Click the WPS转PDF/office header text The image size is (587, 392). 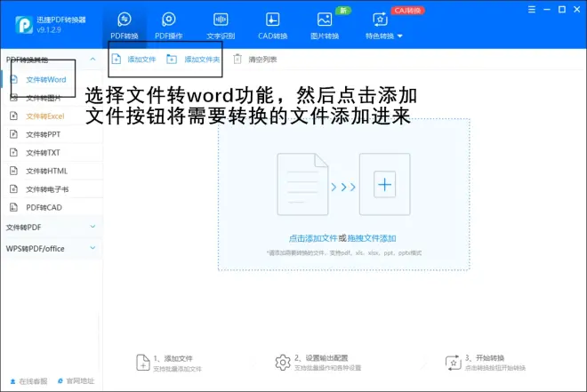pyautogui.click(x=36, y=248)
